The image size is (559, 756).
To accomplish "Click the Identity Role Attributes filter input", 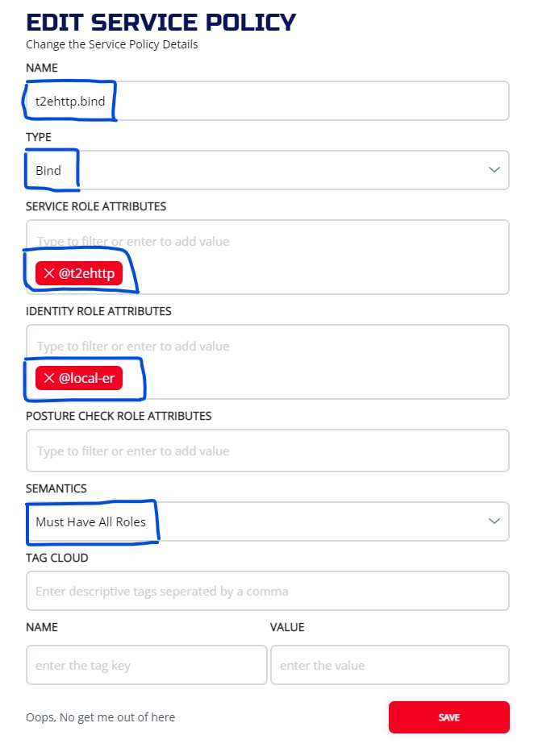I will coord(268,346).
